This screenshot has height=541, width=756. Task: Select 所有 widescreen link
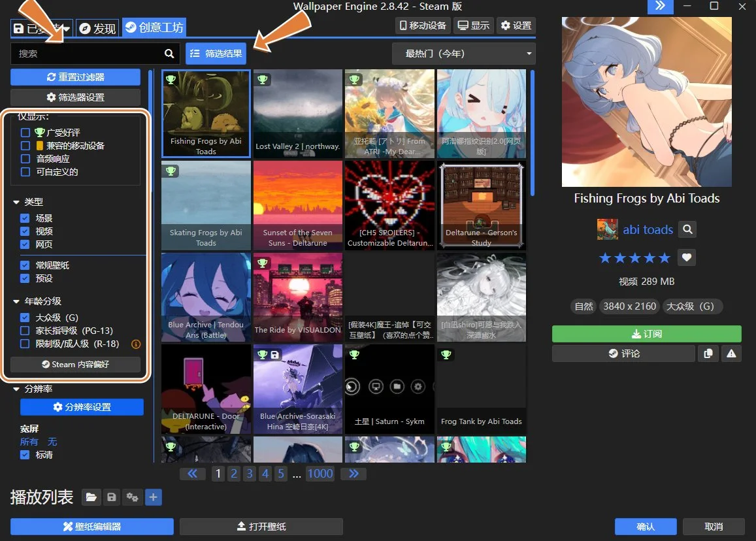click(x=29, y=442)
